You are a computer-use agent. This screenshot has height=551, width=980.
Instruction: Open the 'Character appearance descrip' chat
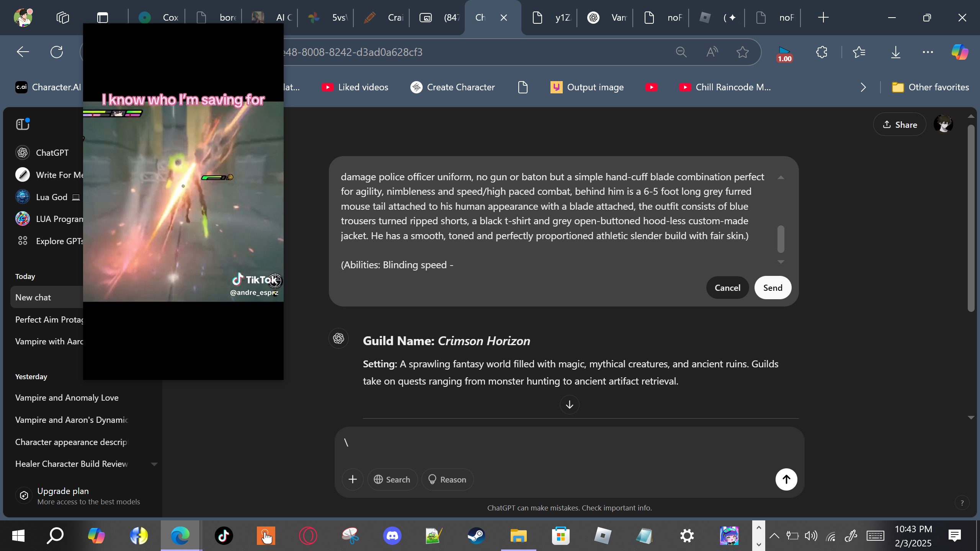[71, 442]
